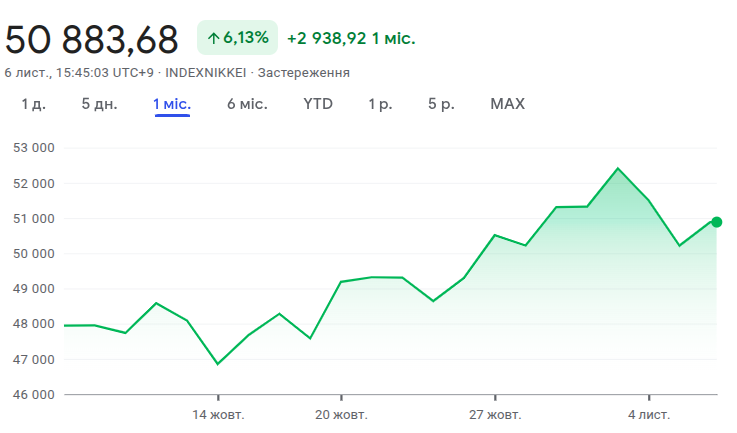Click the INDEXNIKKEI ticker text

click(206, 73)
